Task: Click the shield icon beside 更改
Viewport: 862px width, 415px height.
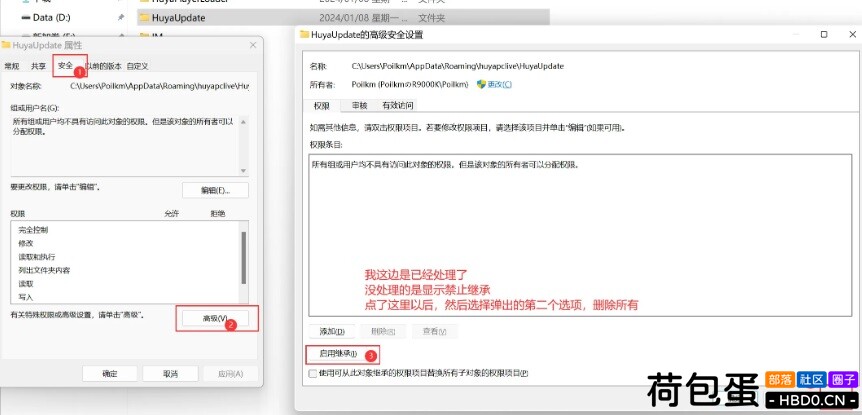Action: [482, 85]
